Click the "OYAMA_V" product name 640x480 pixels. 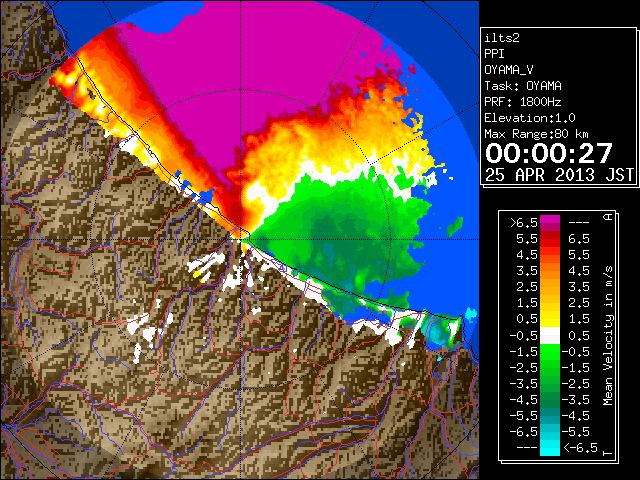click(x=509, y=70)
